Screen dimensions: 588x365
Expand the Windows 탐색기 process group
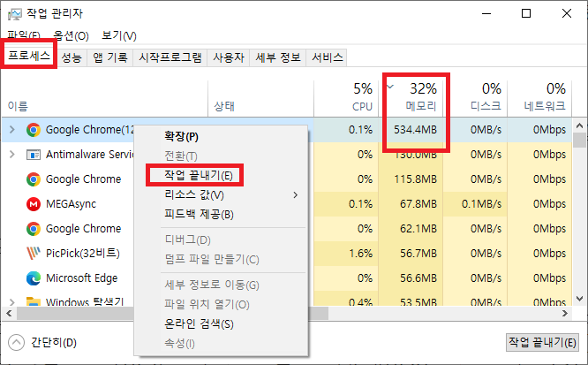(12, 301)
